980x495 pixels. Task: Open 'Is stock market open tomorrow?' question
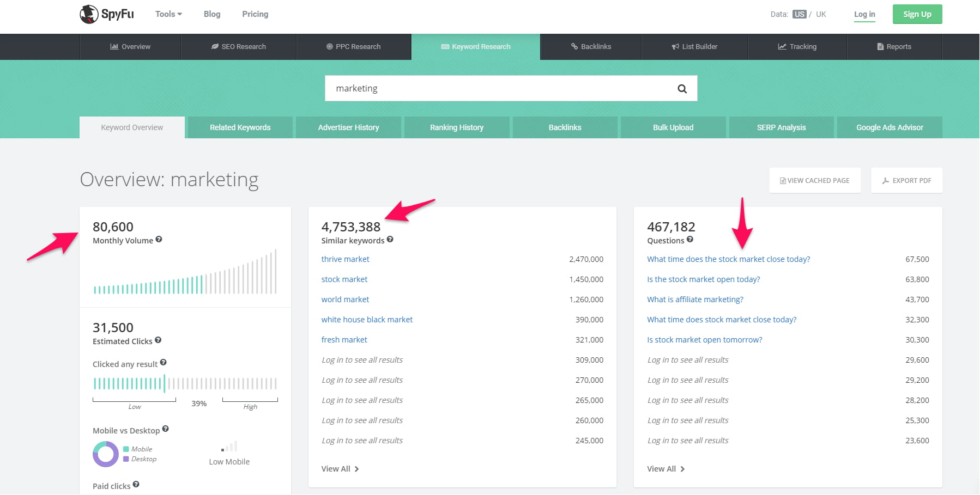click(704, 340)
